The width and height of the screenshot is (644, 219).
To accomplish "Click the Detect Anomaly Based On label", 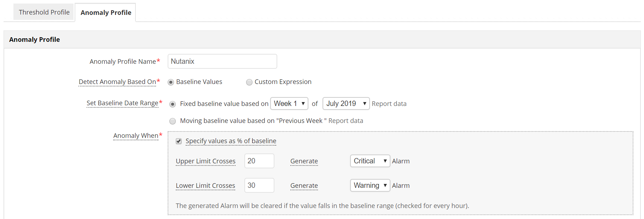I will [x=117, y=82].
